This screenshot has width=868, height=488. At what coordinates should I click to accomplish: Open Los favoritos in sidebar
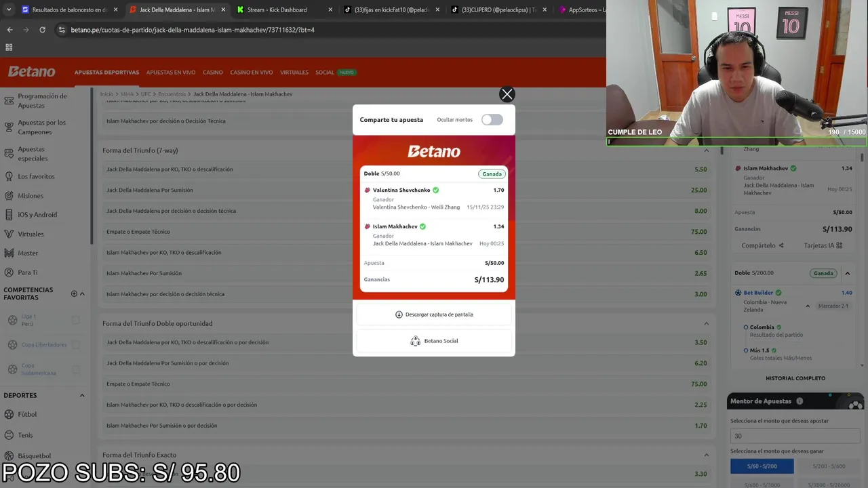coord(36,176)
